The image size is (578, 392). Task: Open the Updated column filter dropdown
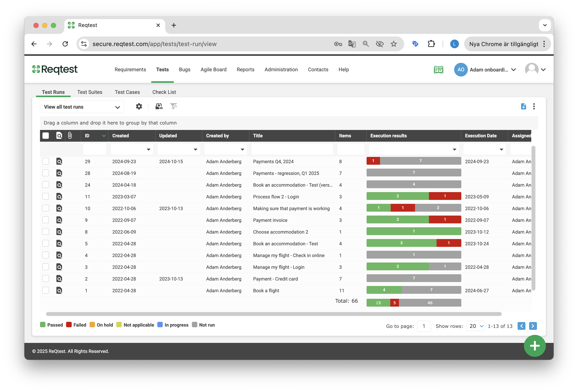click(196, 149)
